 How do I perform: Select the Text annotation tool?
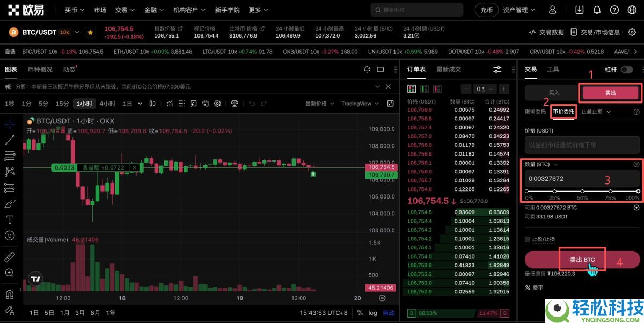[10, 219]
